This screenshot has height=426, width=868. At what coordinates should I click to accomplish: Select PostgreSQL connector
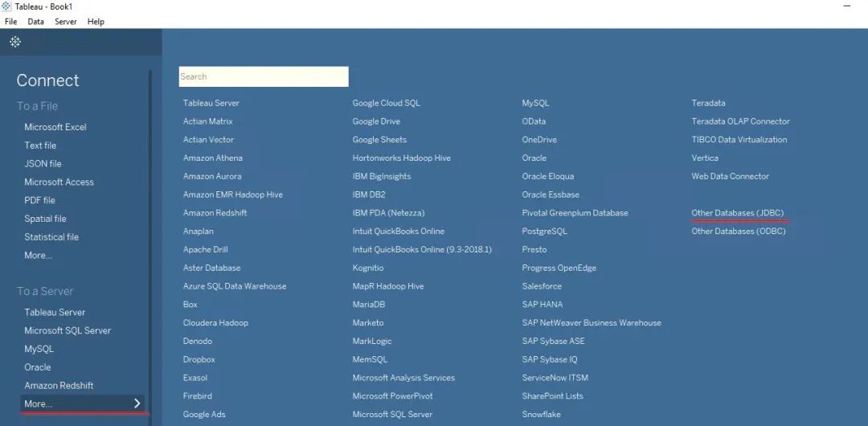click(545, 231)
